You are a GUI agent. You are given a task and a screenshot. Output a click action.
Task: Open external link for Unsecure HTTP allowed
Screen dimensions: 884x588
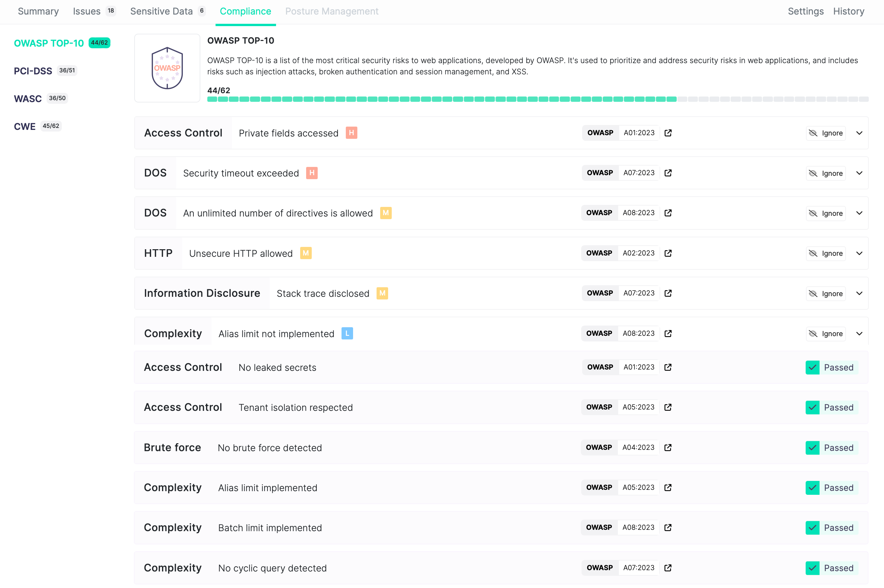(x=668, y=253)
